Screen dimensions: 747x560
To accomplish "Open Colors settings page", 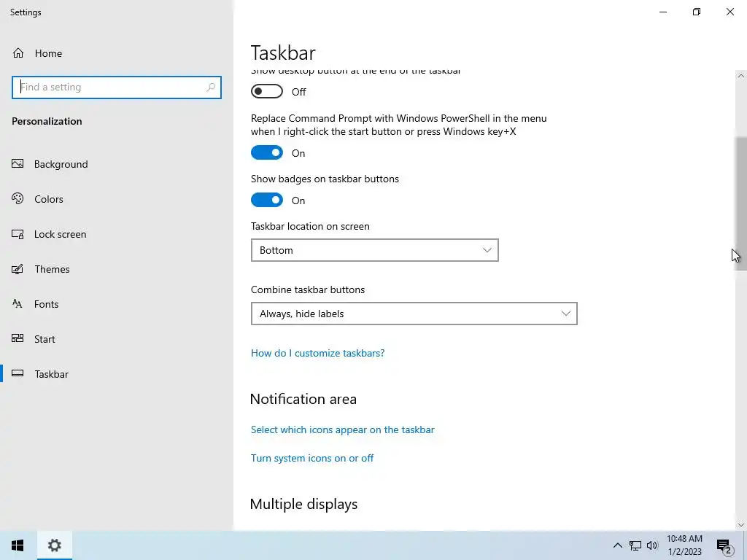I will (49, 199).
